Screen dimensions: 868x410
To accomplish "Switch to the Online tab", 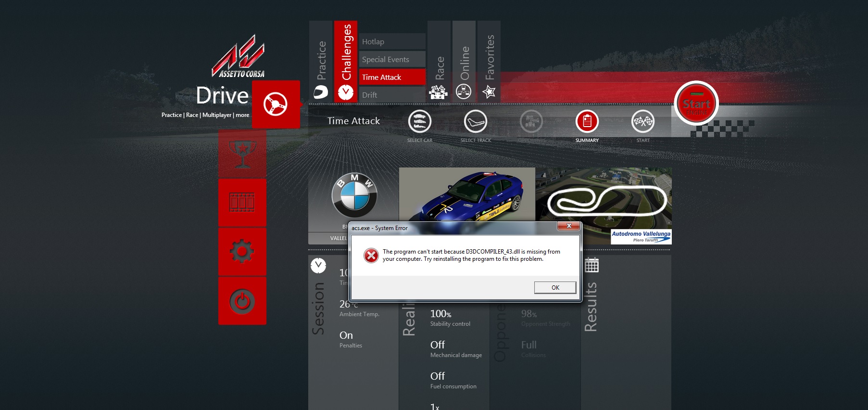I will (464, 62).
